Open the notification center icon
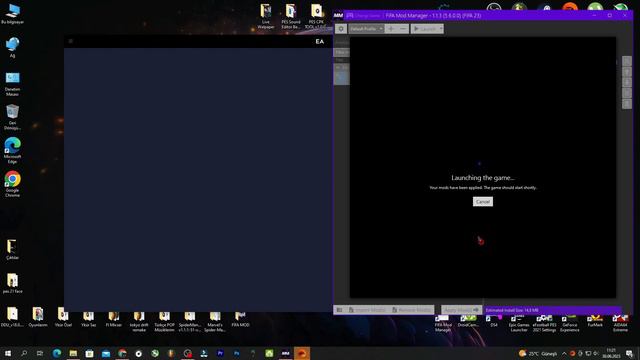The height and width of the screenshot is (360, 640). point(629,353)
